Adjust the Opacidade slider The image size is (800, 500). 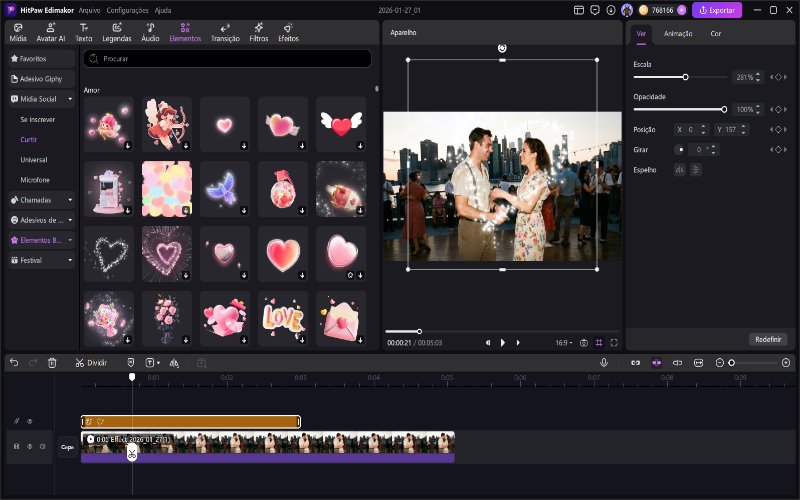(680, 109)
